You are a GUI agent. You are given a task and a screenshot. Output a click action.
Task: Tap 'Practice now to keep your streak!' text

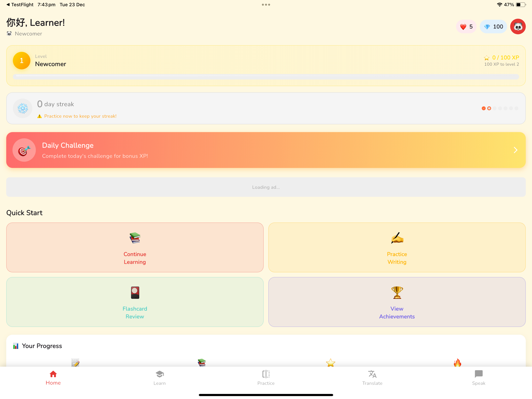[x=80, y=116]
